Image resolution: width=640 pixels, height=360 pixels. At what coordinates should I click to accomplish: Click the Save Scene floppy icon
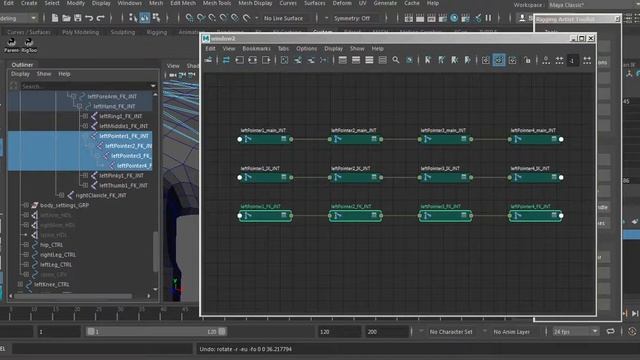pyautogui.click(x=78, y=18)
